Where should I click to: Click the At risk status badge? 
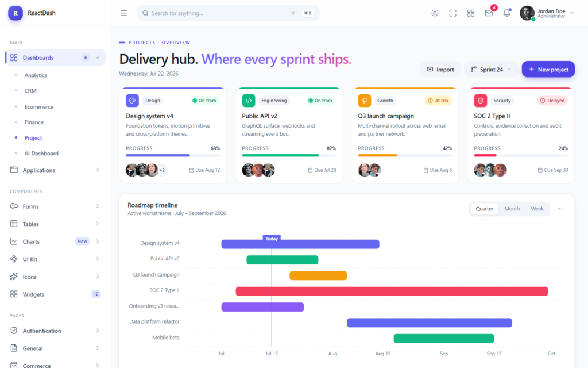click(438, 101)
